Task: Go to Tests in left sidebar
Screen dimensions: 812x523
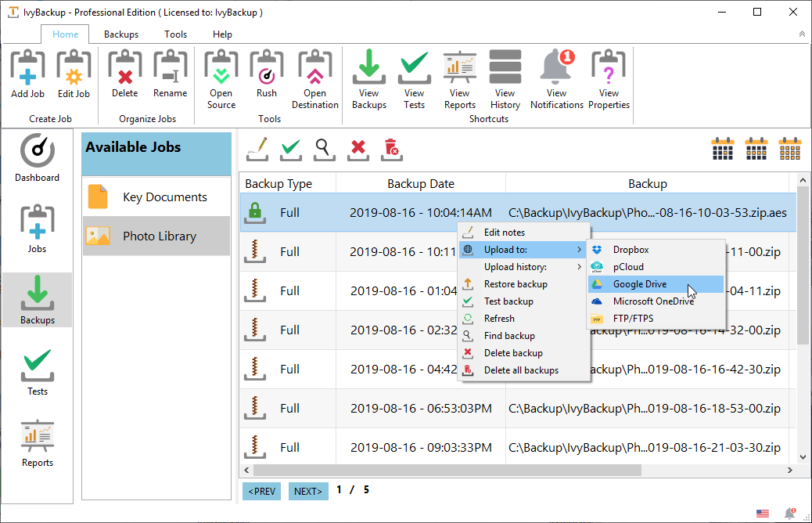Action: (37, 373)
